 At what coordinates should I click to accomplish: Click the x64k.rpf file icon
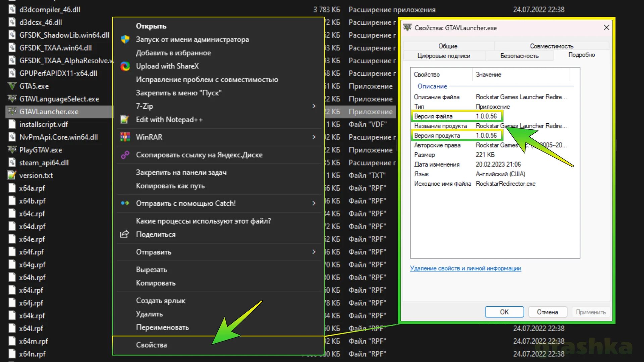pos(12,316)
